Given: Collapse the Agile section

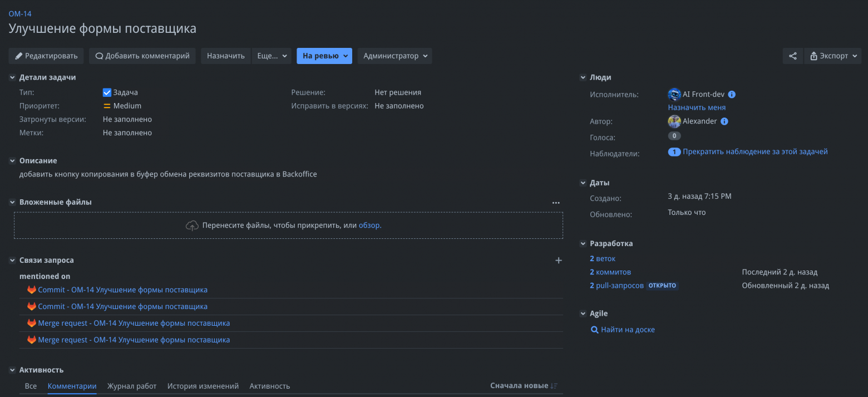Looking at the screenshot, I should [583, 313].
